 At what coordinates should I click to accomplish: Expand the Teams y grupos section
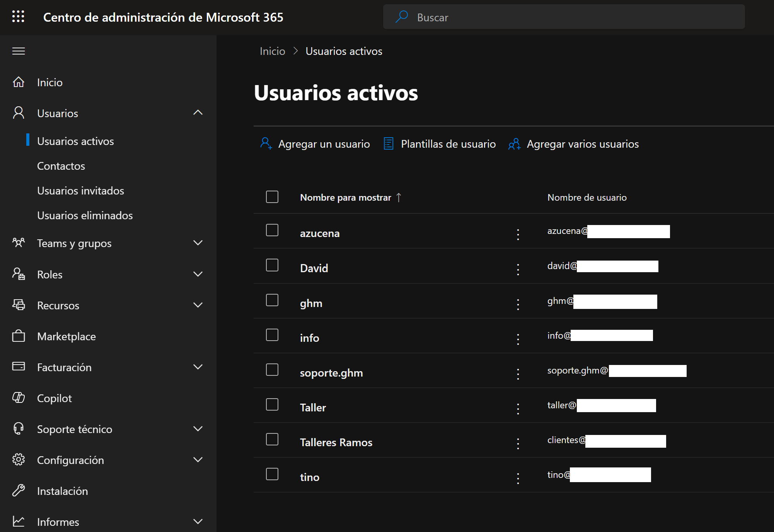coord(198,243)
